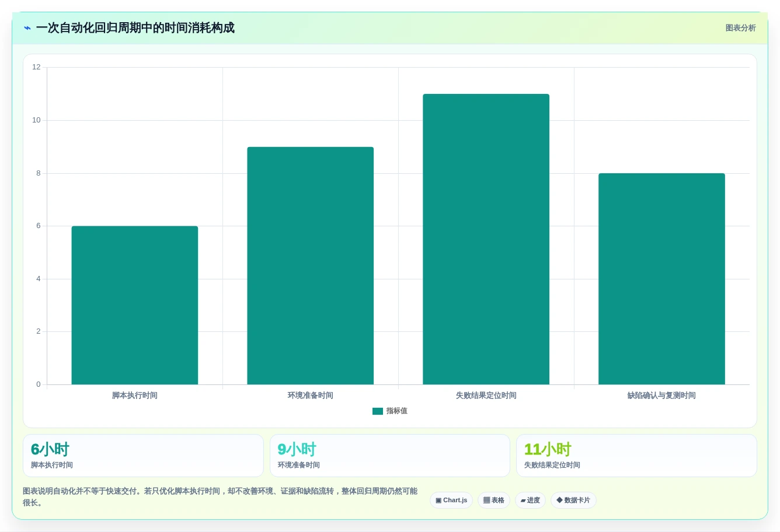Click the 失败结果定位时间 caption under 11小时
Screen dimensions: 780x532
tap(552, 466)
